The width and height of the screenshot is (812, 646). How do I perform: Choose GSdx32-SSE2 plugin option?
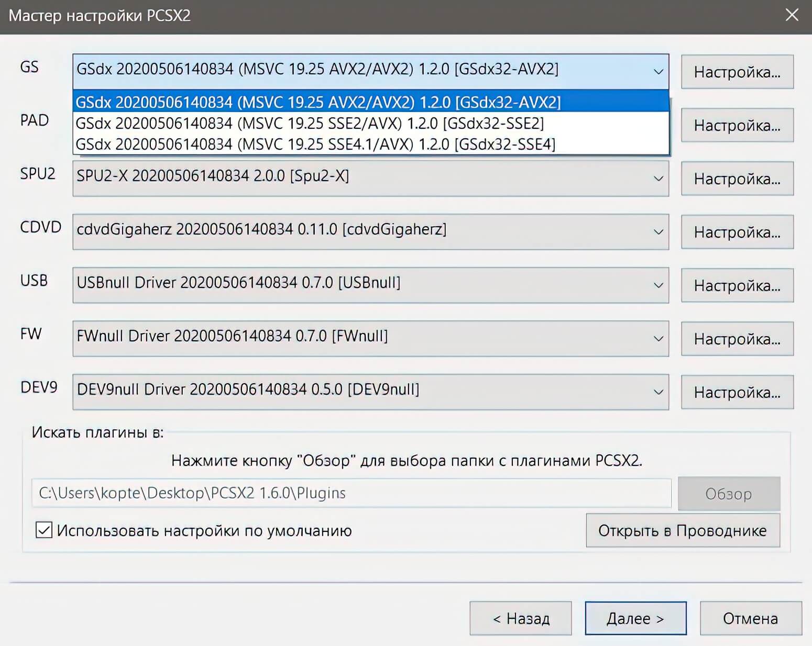click(371, 123)
